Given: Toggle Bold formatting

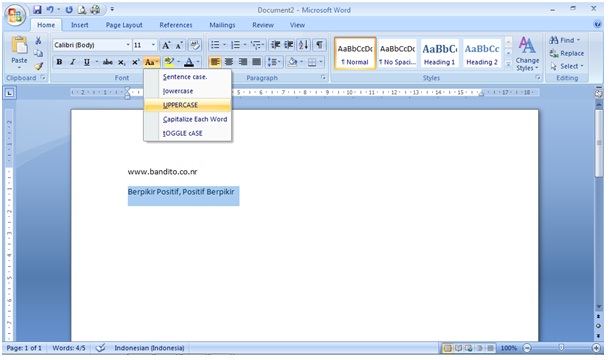Looking at the screenshot, I should 59,62.
